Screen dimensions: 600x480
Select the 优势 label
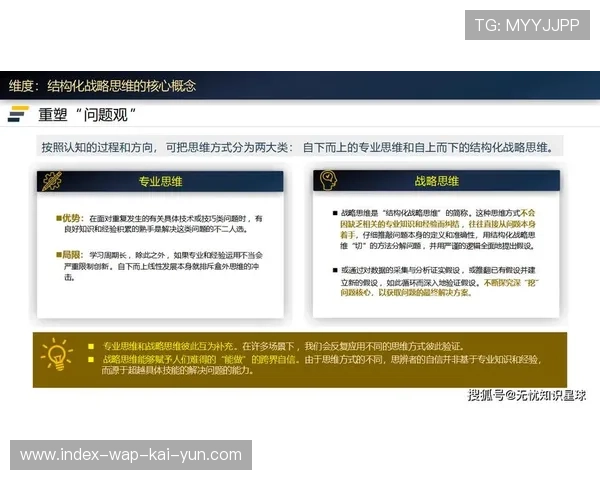click(x=71, y=218)
